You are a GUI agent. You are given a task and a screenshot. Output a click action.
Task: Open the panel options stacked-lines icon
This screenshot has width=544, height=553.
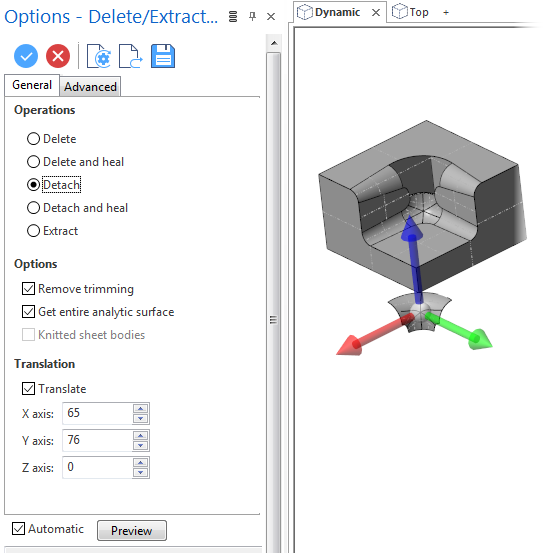(233, 16)
